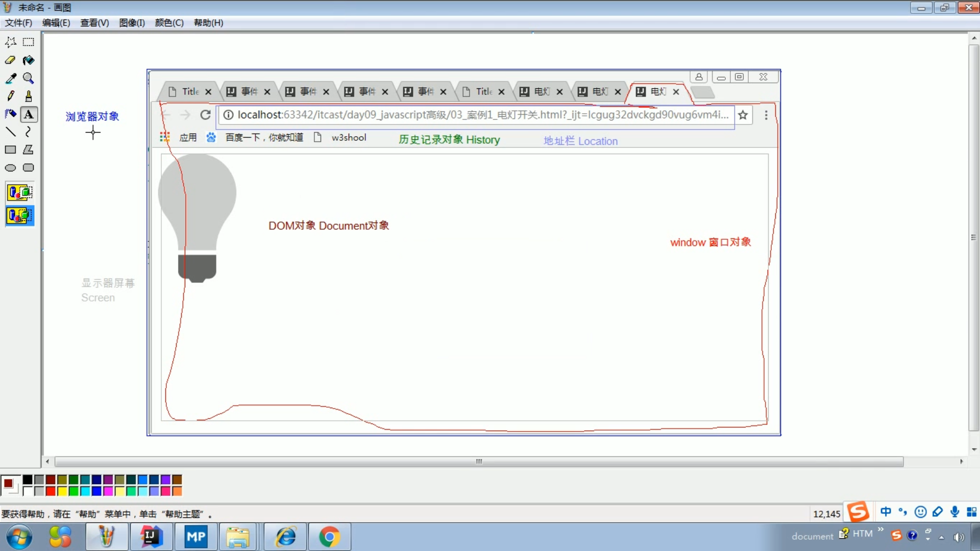Image resolution: width=980 pixels, height=551 pixels.
Task: Open the 图像(I) menu
Action: (x=132, y=23)
